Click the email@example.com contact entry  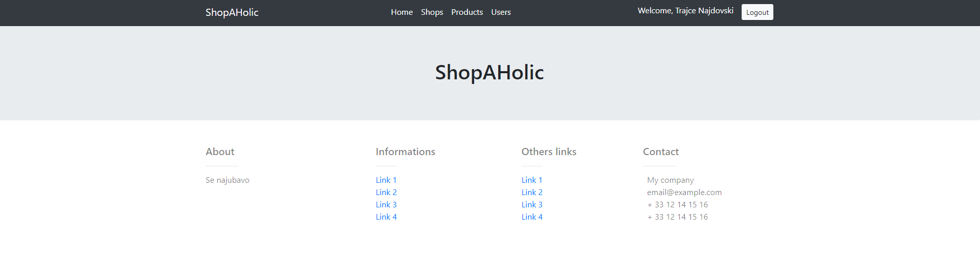[684, 193]
